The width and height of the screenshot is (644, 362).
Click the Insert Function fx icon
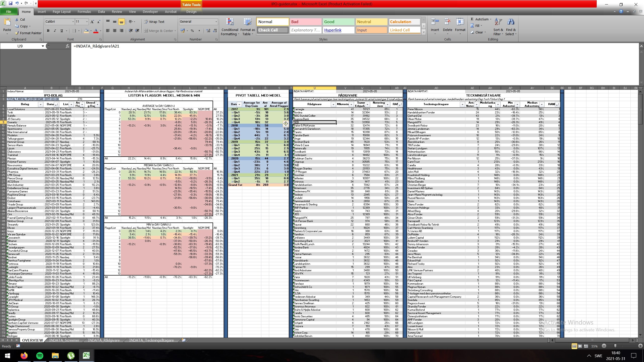coord(67,46)
